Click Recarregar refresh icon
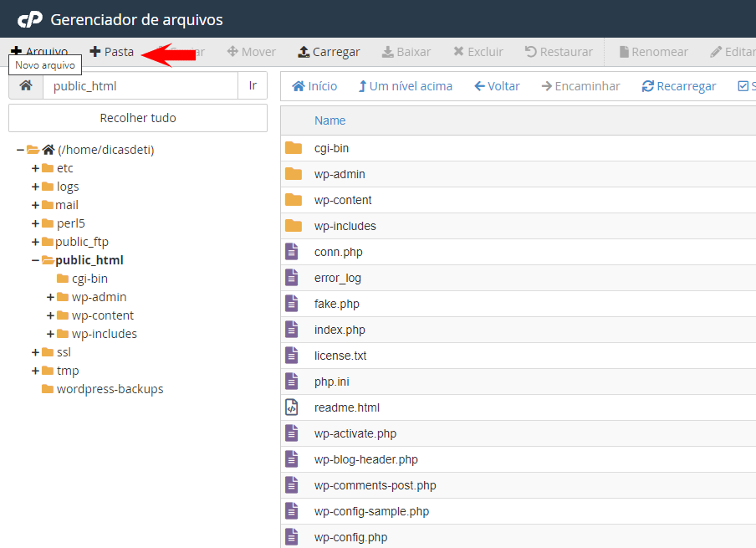 pyautogui.click(x=648, y=86)
